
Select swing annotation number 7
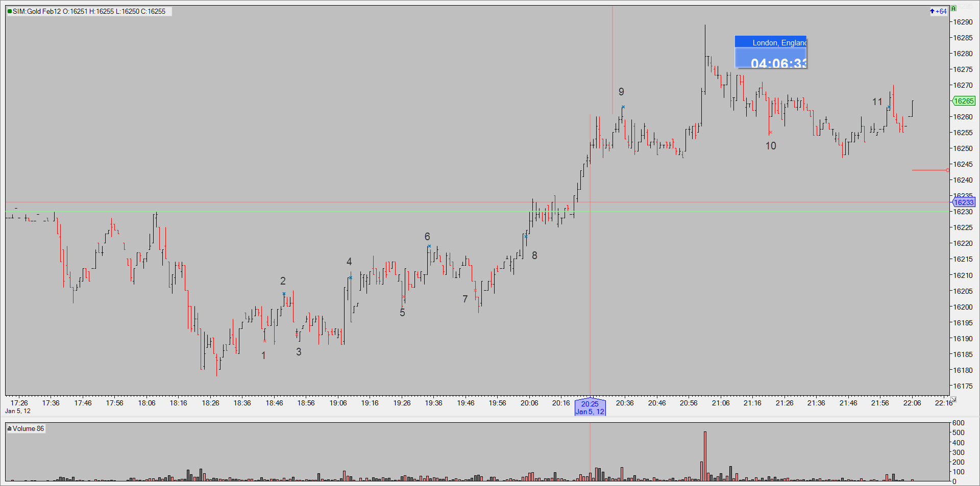coord(465,299)
